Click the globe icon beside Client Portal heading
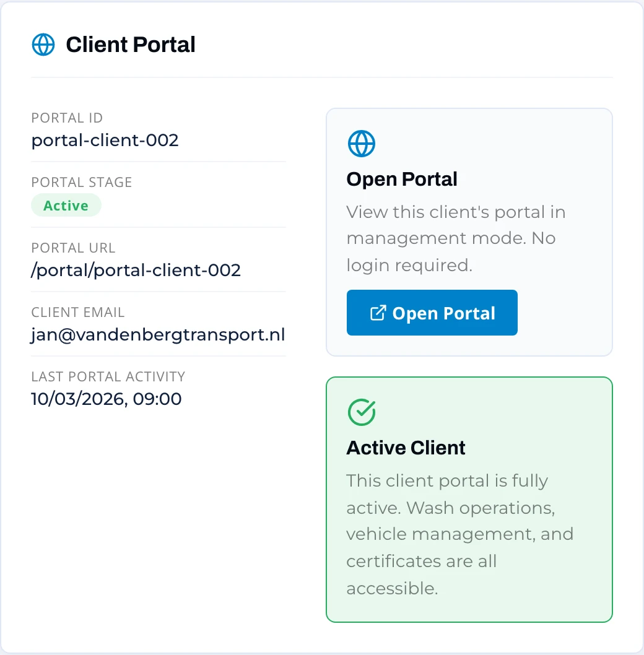This screenshot has width=644, height=655. coord(43,45)
